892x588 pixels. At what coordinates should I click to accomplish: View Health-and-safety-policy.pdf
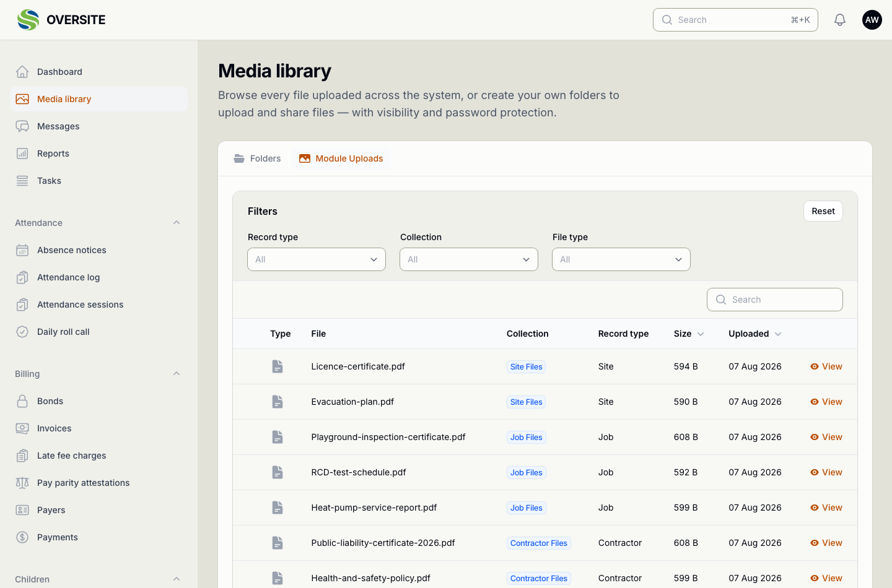point(826,578)
